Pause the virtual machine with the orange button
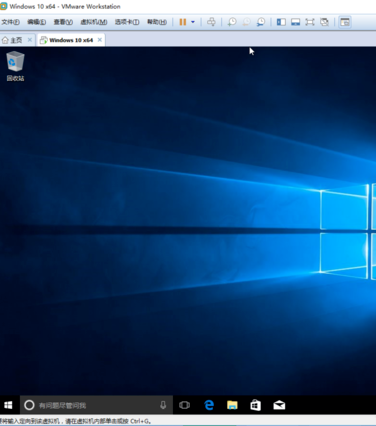This screenshot has width=376, height=426. tap(183, 22)
